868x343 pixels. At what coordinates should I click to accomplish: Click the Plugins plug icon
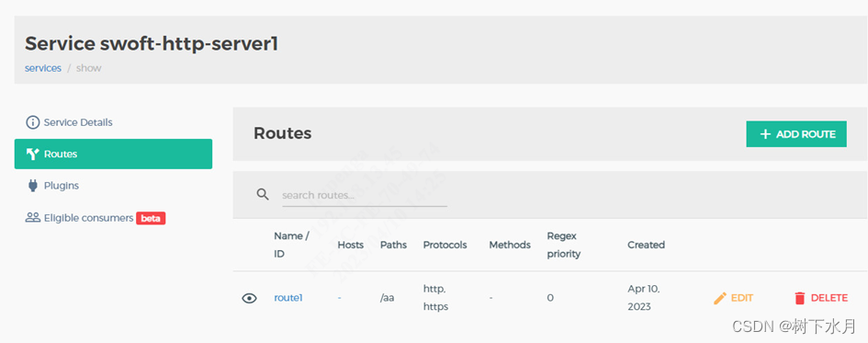tap(33, 186)
